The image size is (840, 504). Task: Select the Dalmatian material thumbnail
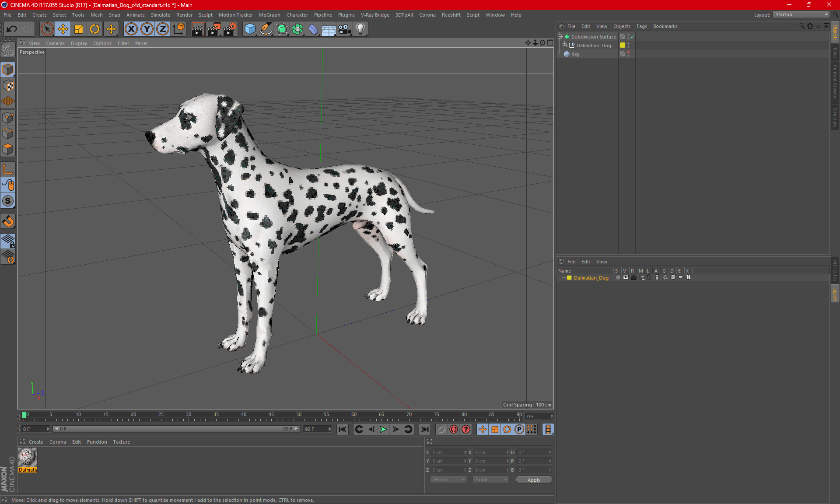pos(28,457)
